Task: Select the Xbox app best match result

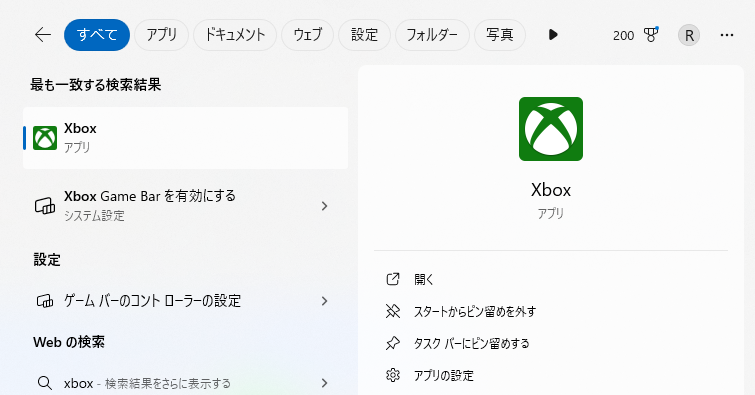Action: (x=185, y=138)
